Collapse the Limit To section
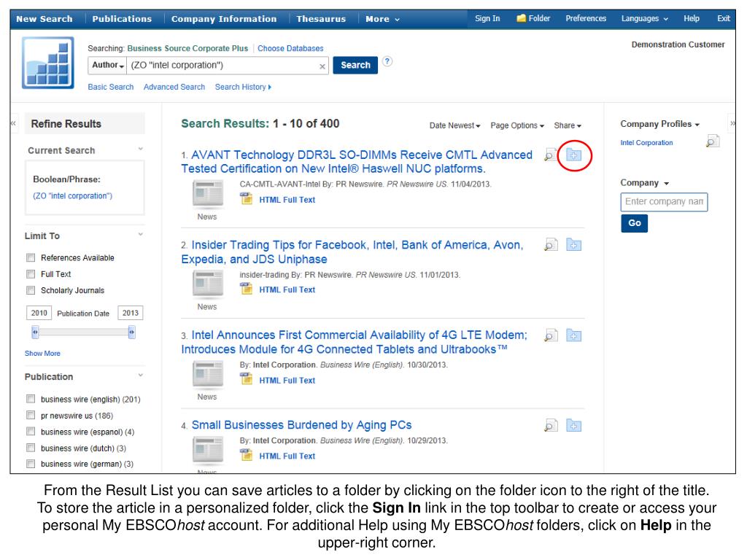The width and height of the screenshot is (747, 560). 141,234
